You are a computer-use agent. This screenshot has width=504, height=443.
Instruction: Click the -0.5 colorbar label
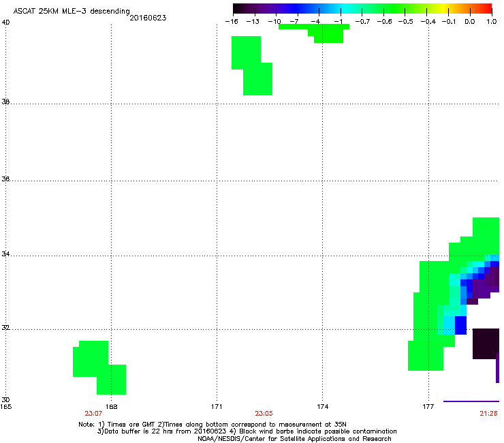coord(406,22)
